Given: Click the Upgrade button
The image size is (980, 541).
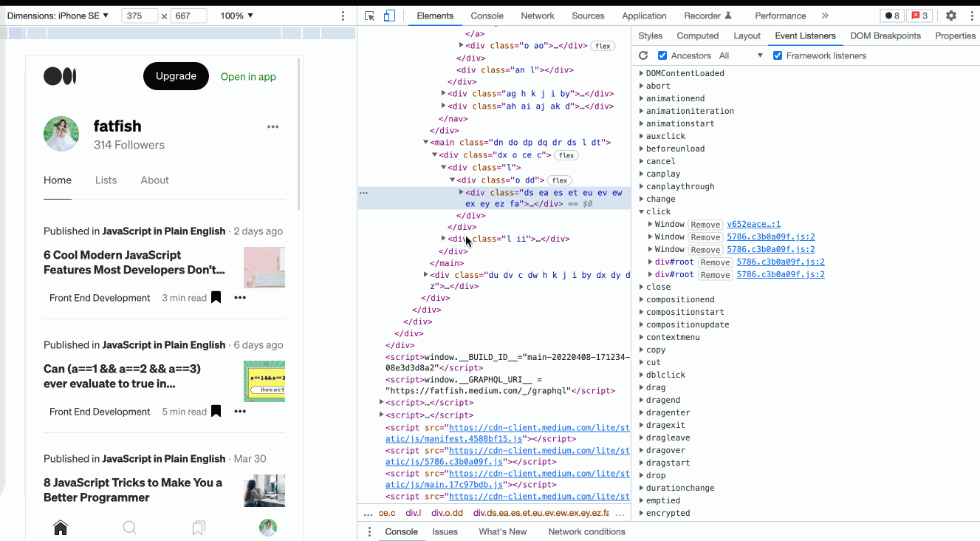Looking at the screenshot, I should [x=176, y=76].
